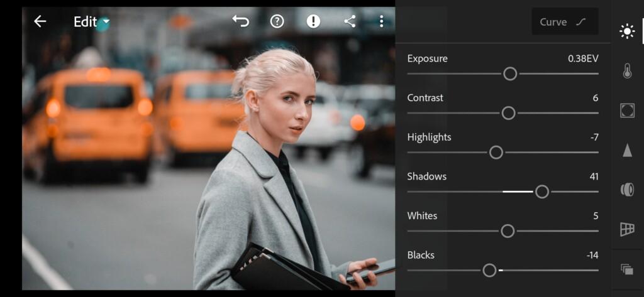644x297 pixels.
Task: Open the three-dot overflow menu
Action: (x=382, y=21)
